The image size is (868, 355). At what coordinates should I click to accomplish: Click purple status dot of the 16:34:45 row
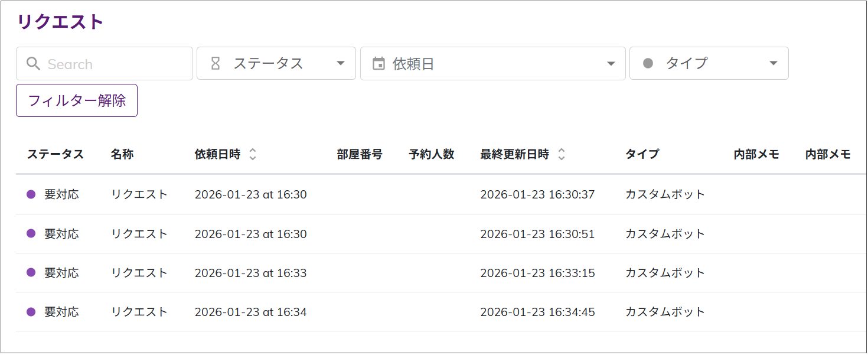click(x=31, y=311)
